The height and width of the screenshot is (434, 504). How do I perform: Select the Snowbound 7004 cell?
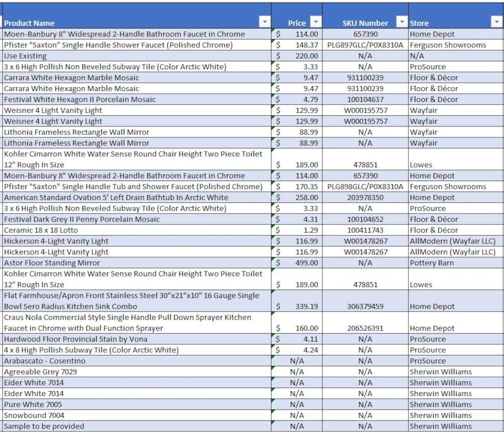point(137,415)
